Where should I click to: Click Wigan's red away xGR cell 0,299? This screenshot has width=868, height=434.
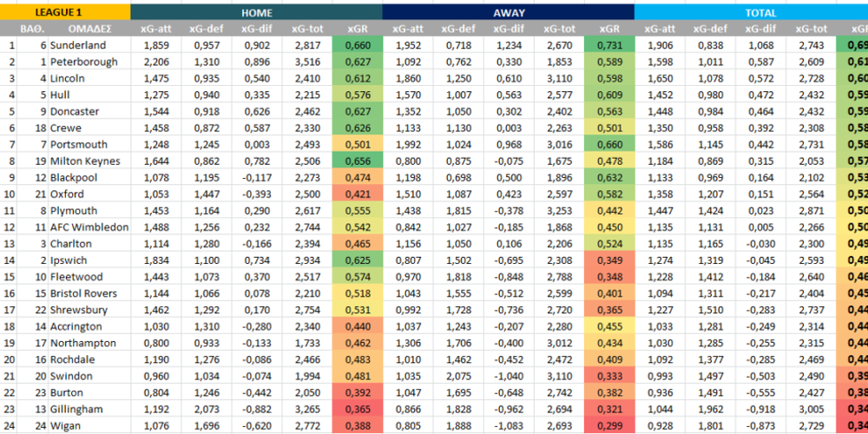[x=609, y=425]
